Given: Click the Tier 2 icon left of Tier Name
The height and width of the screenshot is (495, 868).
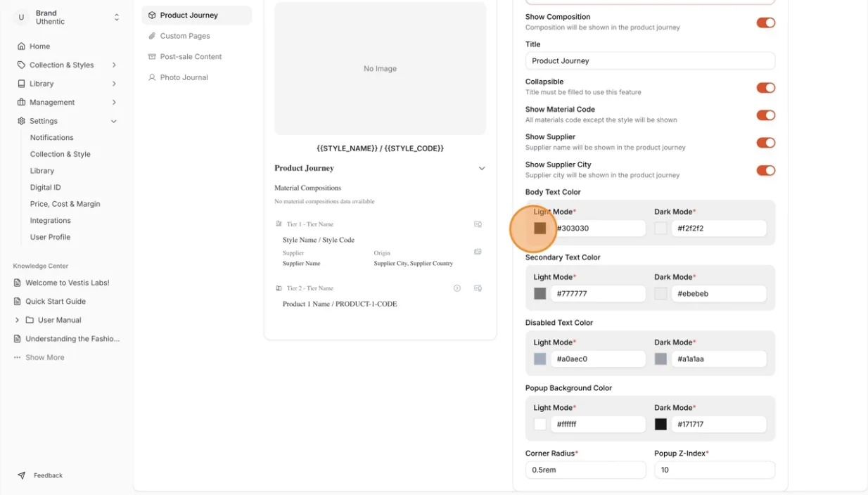Looking at the screenshot, I should [279, 288].
